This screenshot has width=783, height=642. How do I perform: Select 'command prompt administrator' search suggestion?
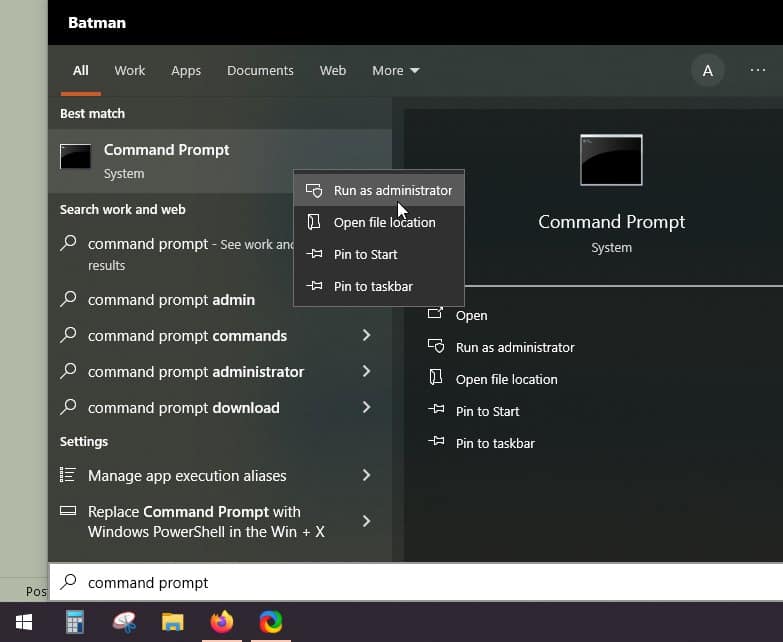pyautogui.click(x=220, y=371)
